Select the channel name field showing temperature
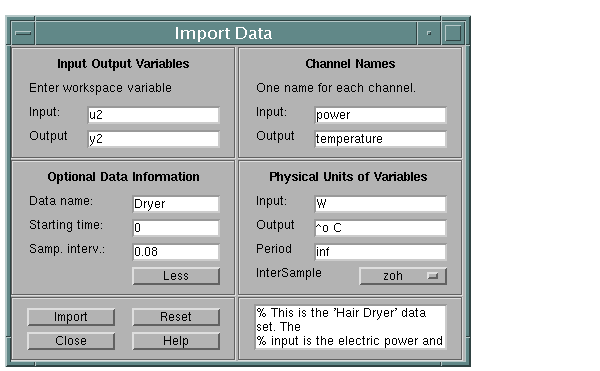 click(380, 139)
